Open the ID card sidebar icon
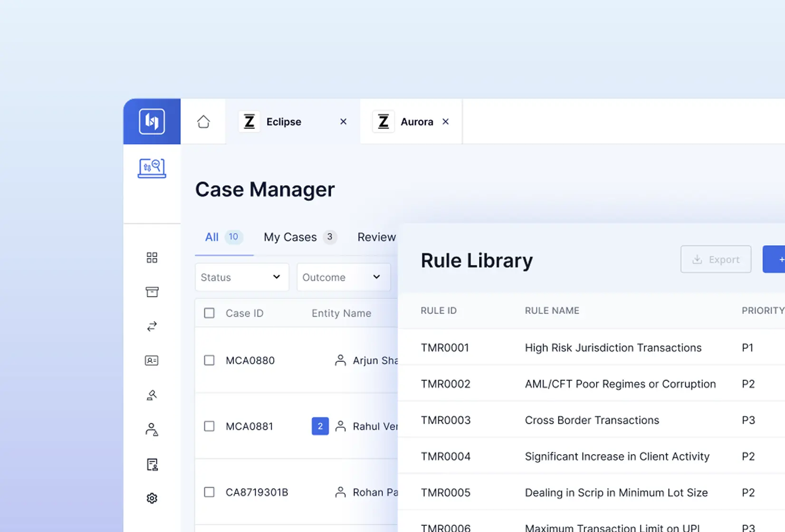 (x=152, y=361)
